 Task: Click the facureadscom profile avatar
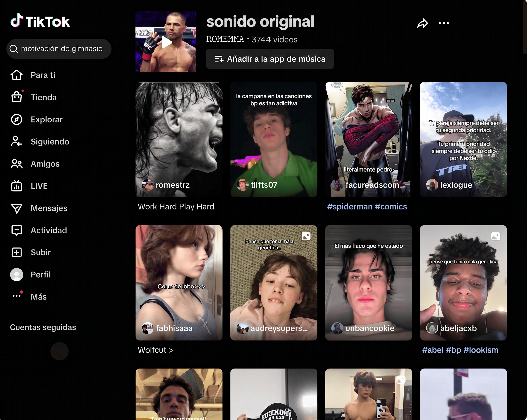[x=337, y=185]
